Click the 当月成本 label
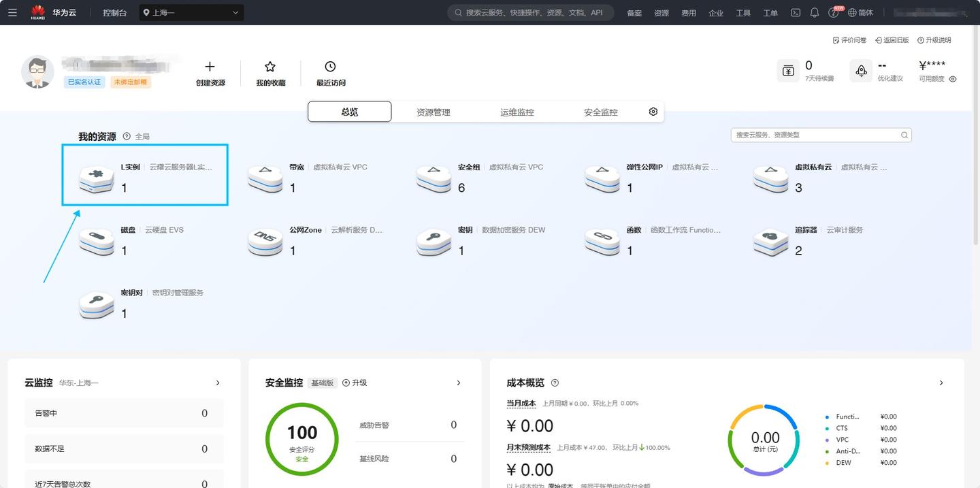 (x=521, y=403)
